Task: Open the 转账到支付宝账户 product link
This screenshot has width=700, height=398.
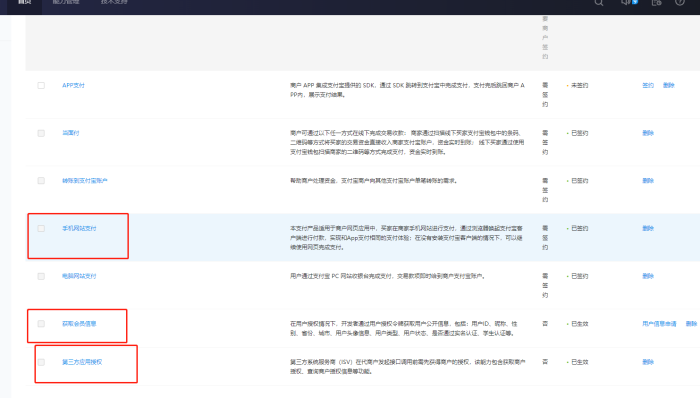Action: 85,181
